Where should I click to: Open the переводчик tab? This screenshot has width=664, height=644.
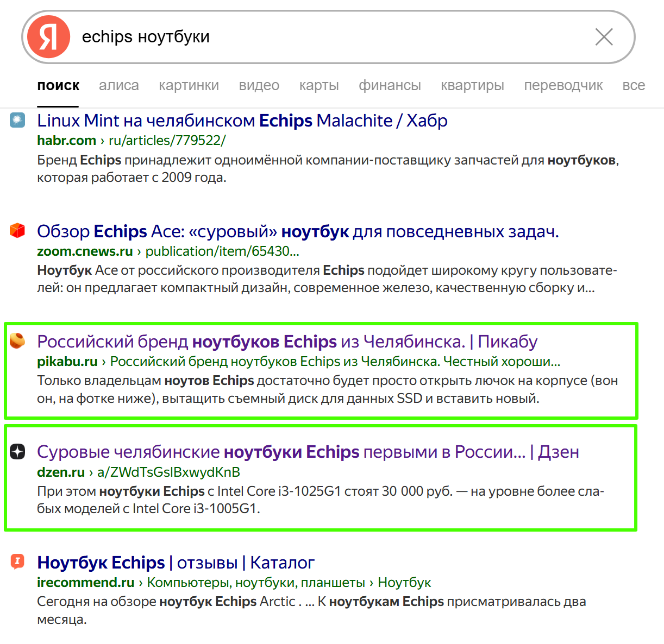coord(563,86)
